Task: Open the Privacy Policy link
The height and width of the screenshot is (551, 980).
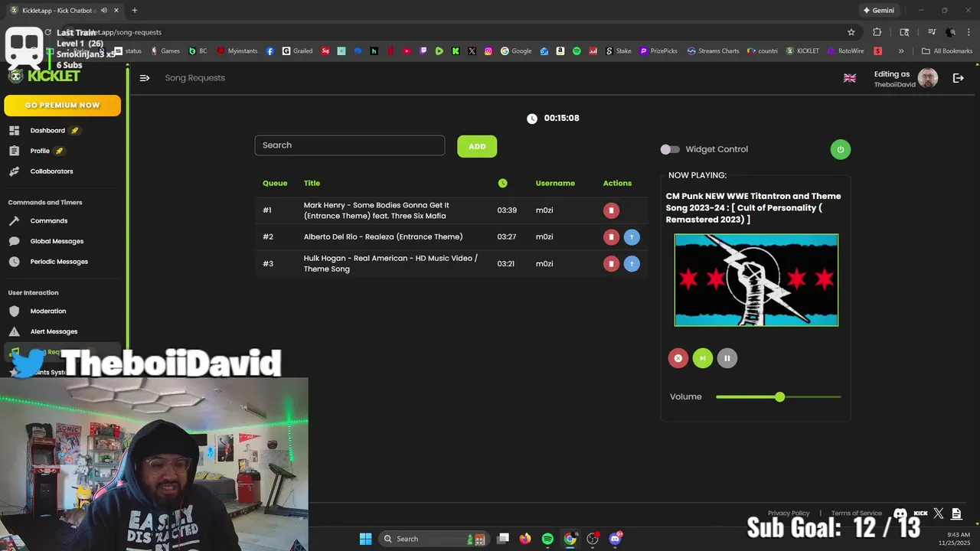Action: coord(789,514)
